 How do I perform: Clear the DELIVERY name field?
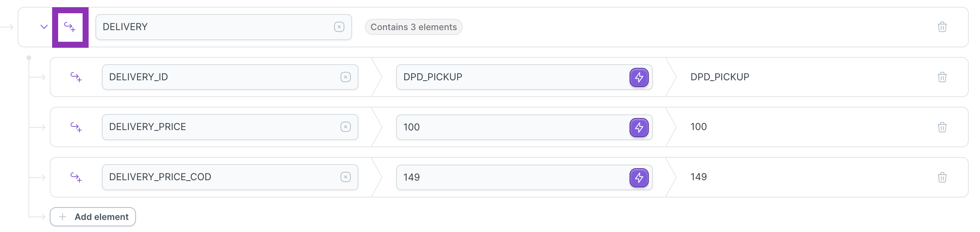coord(339,27)
